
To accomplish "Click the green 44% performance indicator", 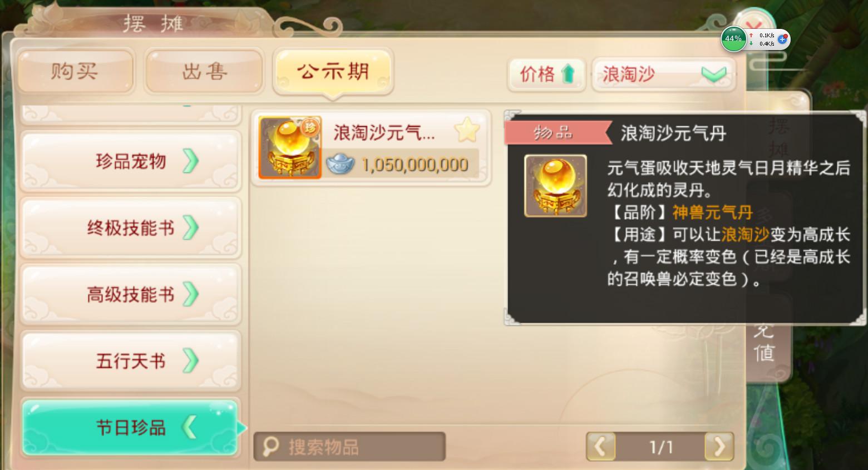I will pyautogui.click(x=733, y=39).
